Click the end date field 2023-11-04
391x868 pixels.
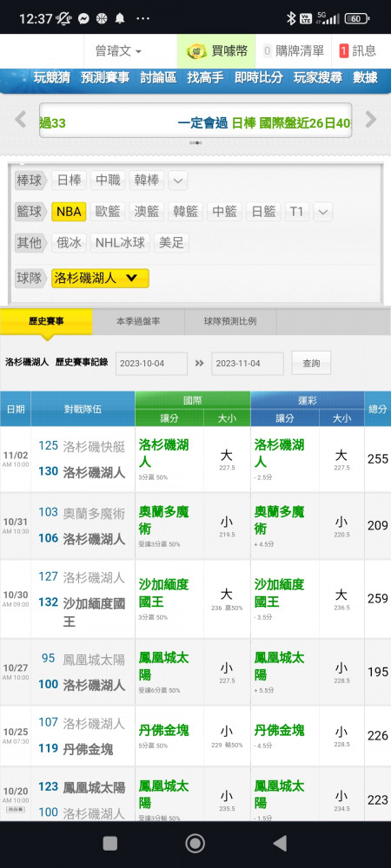coord(248,364)
